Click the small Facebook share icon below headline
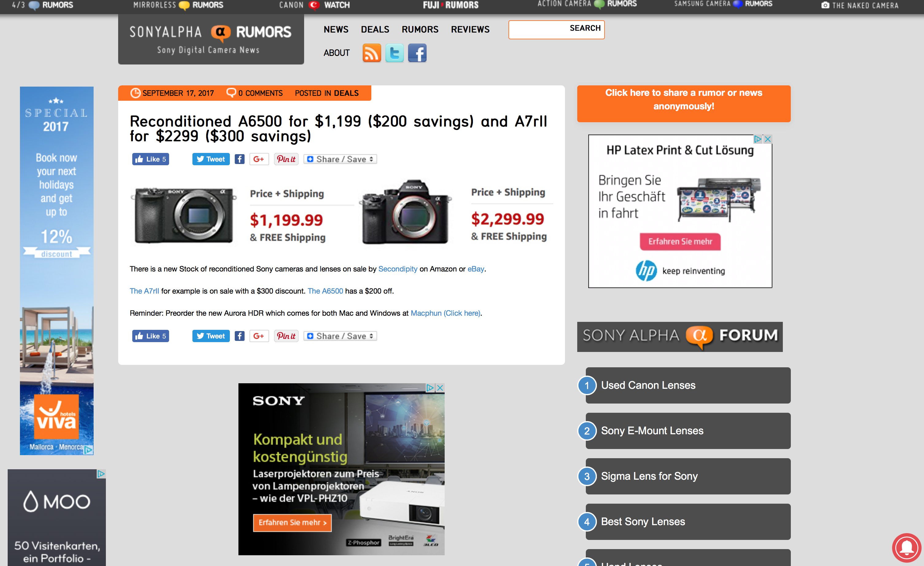The width and height of the screenshot is (924, 566). click(239, 159)
